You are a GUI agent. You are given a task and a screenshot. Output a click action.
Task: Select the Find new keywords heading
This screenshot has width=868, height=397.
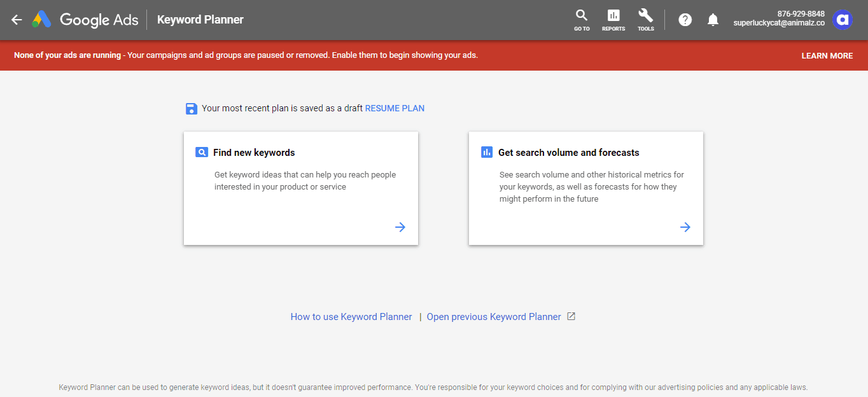tap(254, 153)
